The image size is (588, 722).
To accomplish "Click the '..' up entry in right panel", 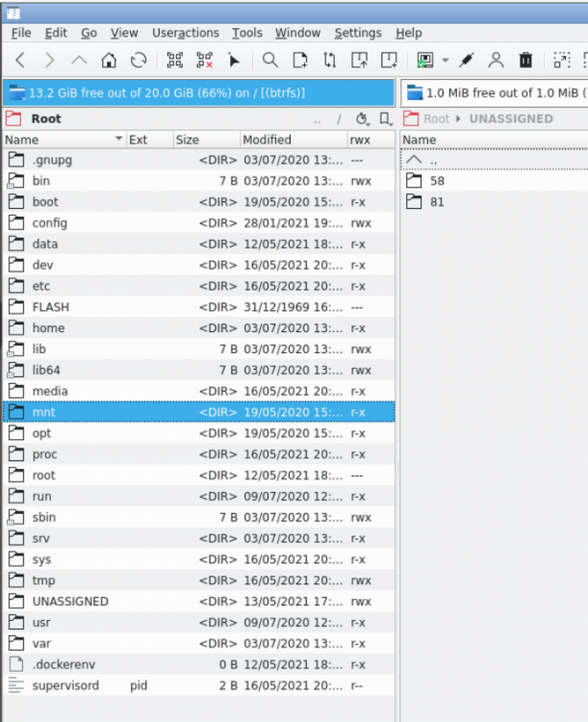I will point(495,160).
